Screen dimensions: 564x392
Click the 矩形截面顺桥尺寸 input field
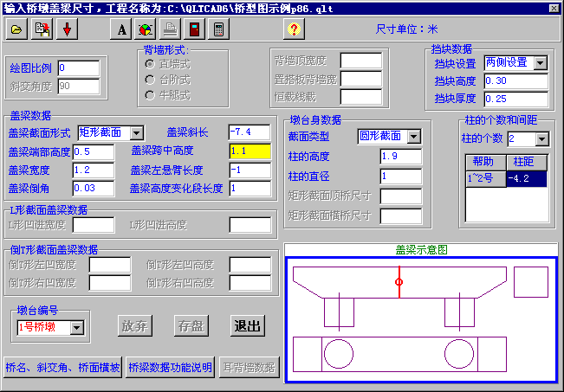tap(401, 196)
